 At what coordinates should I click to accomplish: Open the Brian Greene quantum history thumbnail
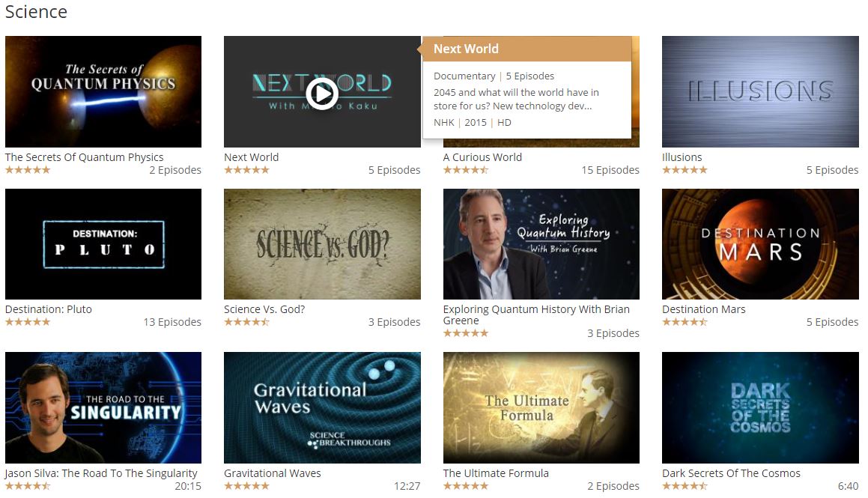[541, 244]
